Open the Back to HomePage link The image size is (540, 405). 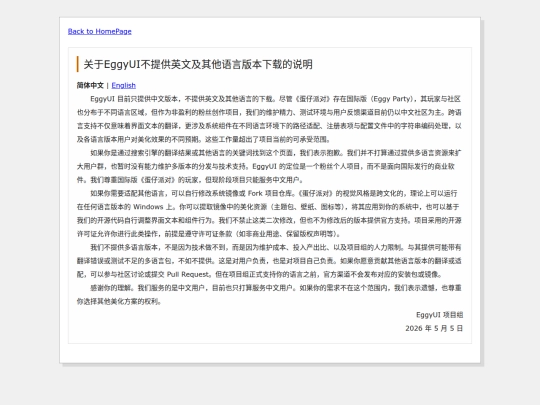click(100, 31)
